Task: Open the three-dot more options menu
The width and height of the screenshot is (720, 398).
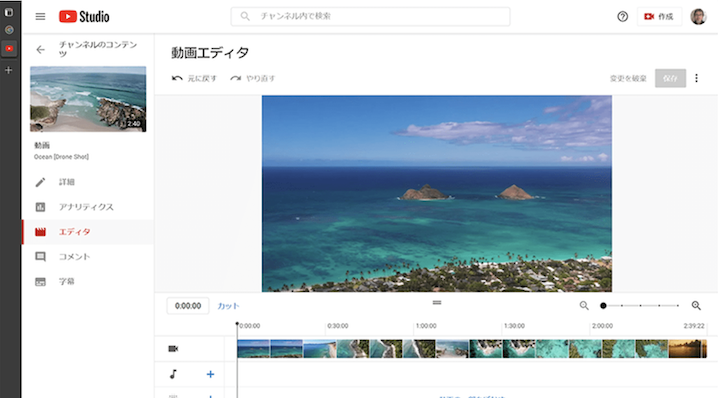Action: click(696, 78)
